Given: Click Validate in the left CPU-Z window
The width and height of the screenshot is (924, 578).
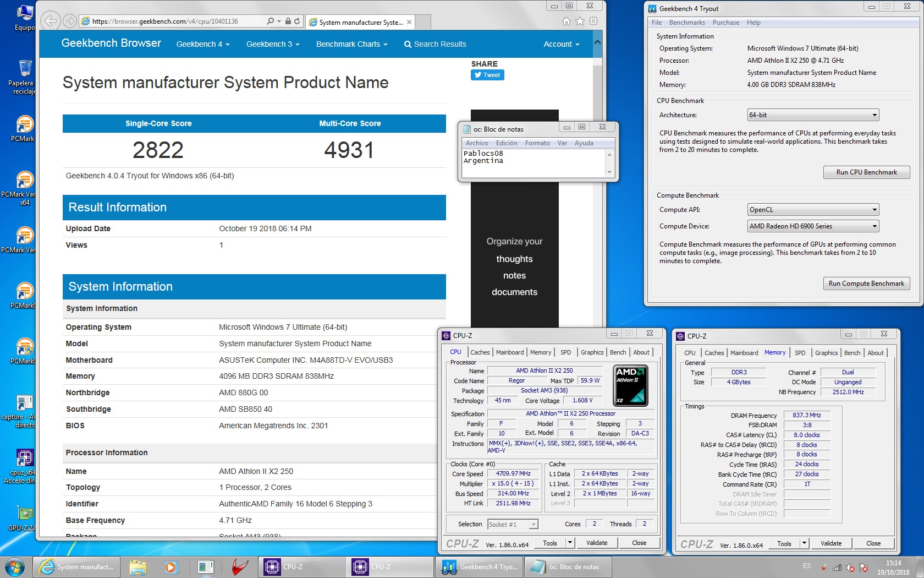Looking at the screenshot, I should pos(597,543).
